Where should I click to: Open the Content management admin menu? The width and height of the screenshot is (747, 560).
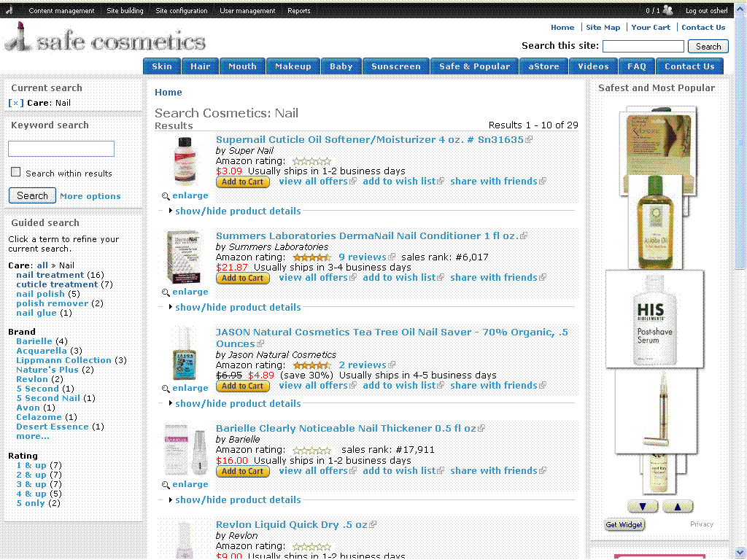click(x=61, y=10)
